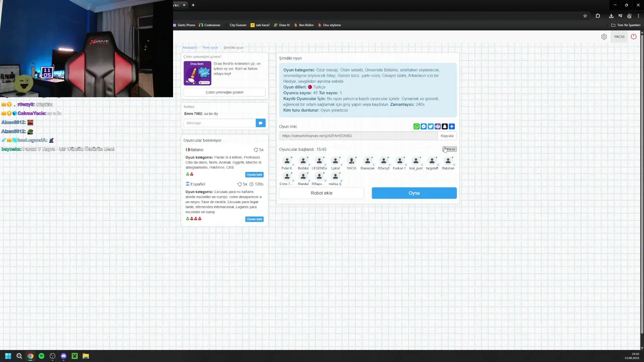The image size is (644, 362).
Task: Bookmark this page with star icon
Action: click(x=585, y=16)
